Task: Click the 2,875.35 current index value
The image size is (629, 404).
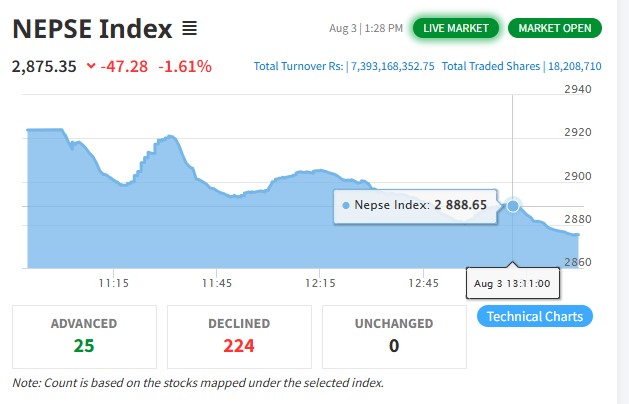Action: (45, 67)
